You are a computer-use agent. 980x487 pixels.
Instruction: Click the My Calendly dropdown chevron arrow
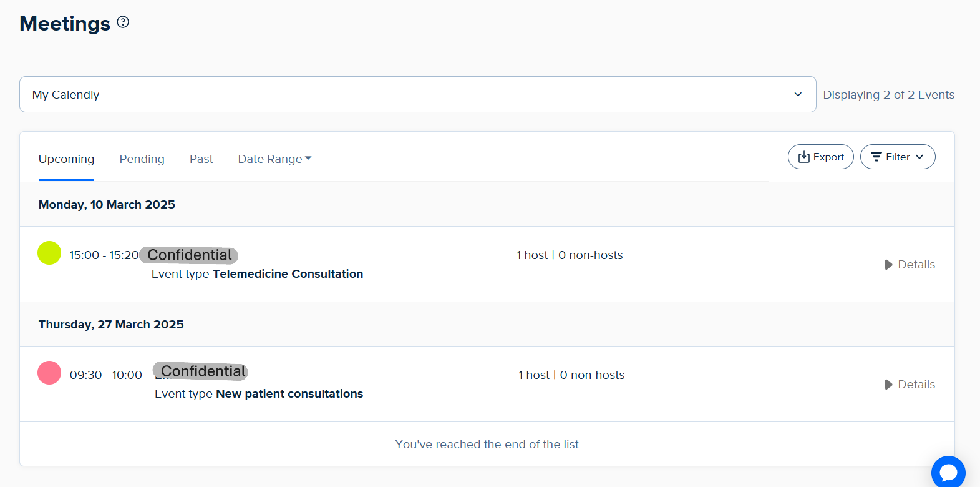pyautogui.click(x=798, y=94)
